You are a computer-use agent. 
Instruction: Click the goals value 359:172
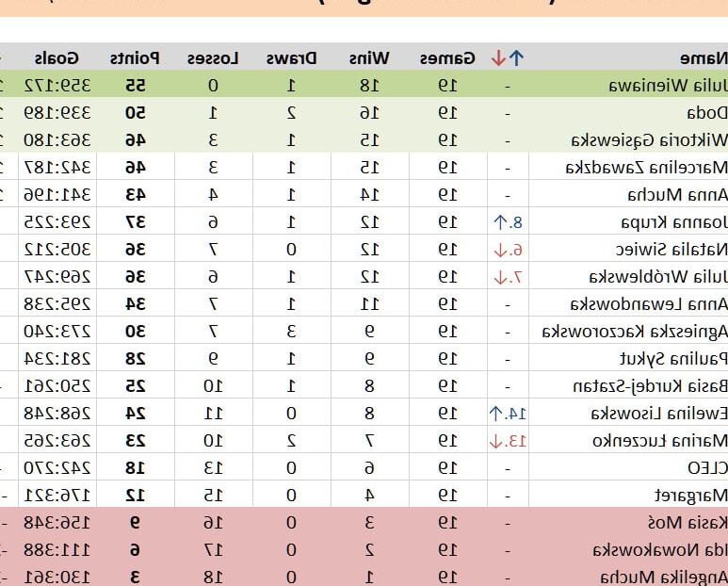(x=57, y=86)
